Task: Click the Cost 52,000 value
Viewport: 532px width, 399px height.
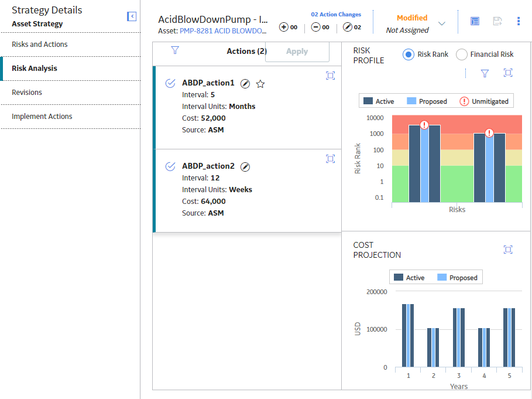Action: click(x=213, y=118)
